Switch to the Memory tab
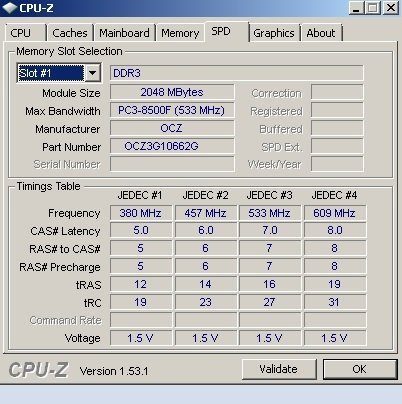Viewport: 402px width, 404px height. (180, 33)
